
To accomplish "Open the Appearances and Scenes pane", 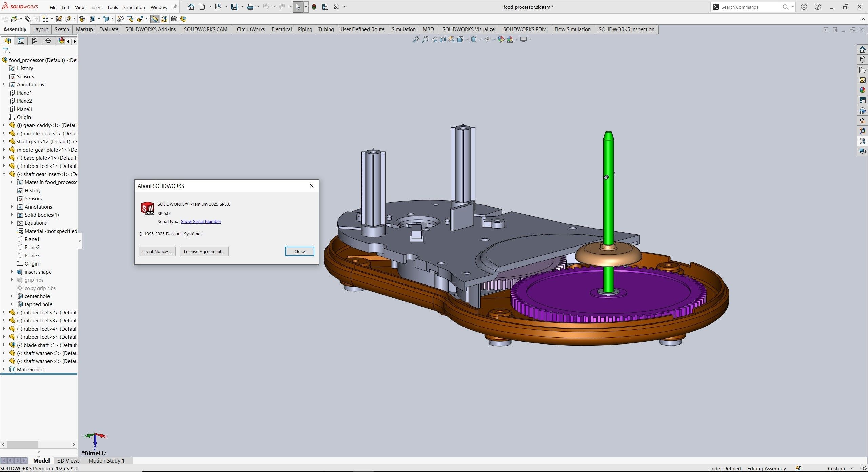I will 863,90.
